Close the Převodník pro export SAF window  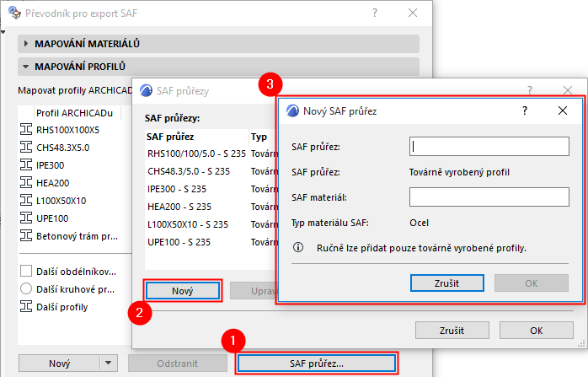click(x=413, y=13)
